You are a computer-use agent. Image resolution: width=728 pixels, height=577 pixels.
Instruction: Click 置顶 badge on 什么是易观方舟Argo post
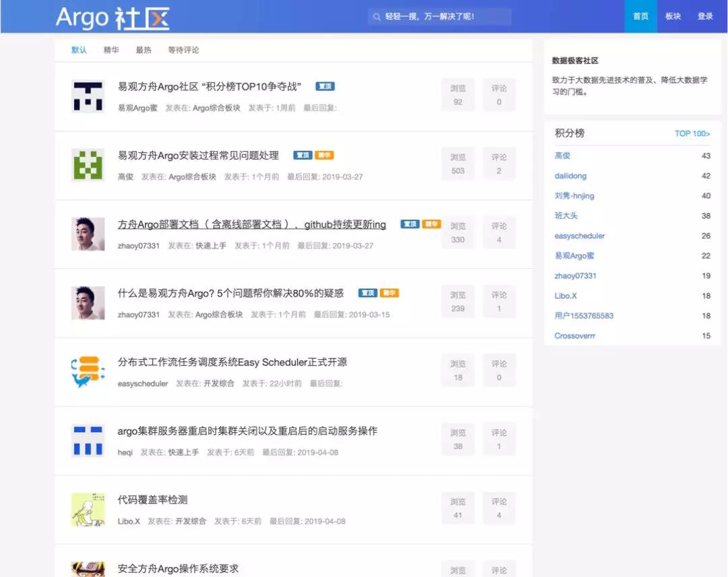click(x=368, y=293)
